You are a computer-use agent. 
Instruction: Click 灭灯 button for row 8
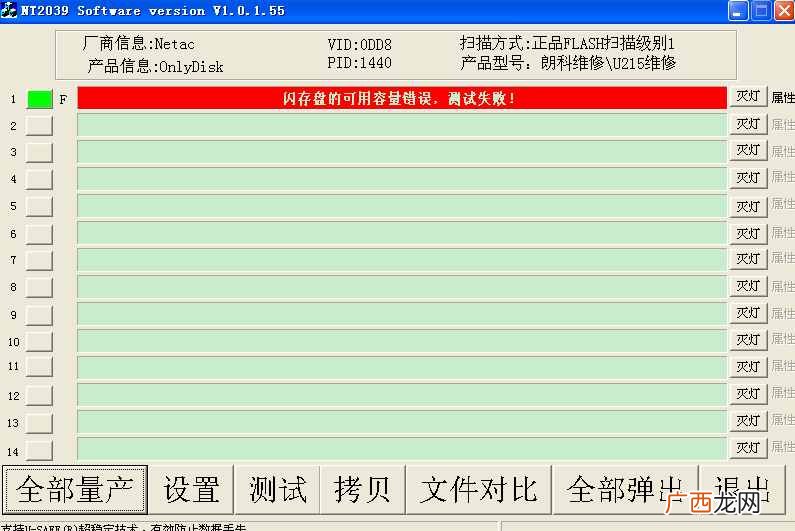click(x=748, y=287)
